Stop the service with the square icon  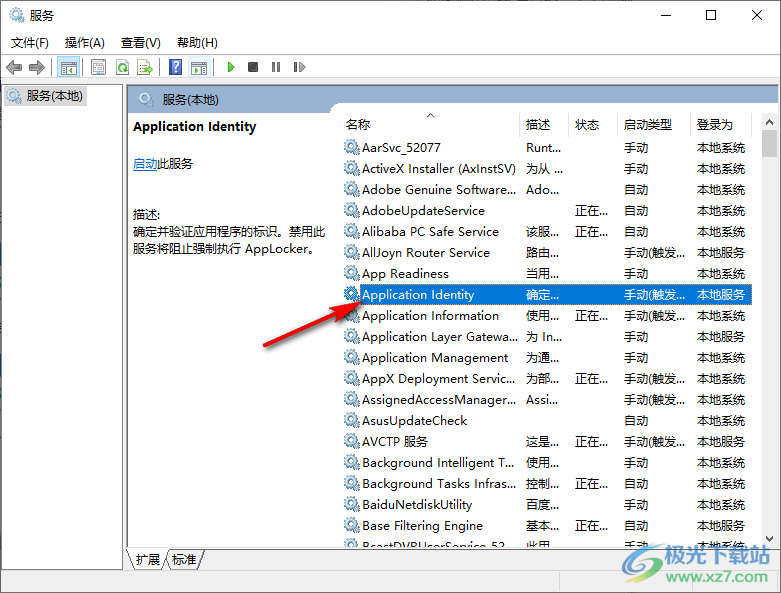coord(253,67)
